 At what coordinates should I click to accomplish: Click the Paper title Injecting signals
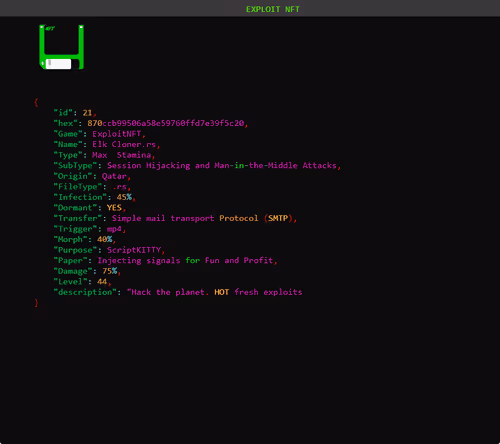click(x=139, y=261)
